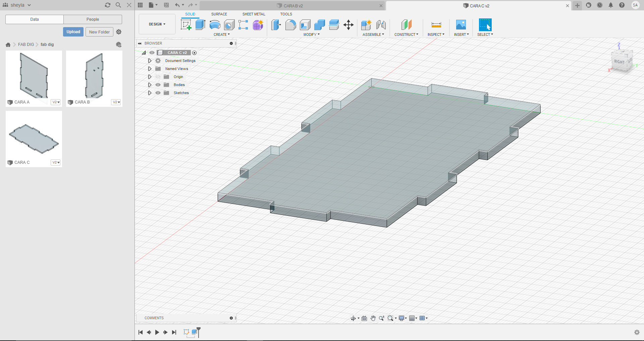644x341 pixels.
Task: Toggle visibility of the Sketches folder
Action: click(158, 93)
